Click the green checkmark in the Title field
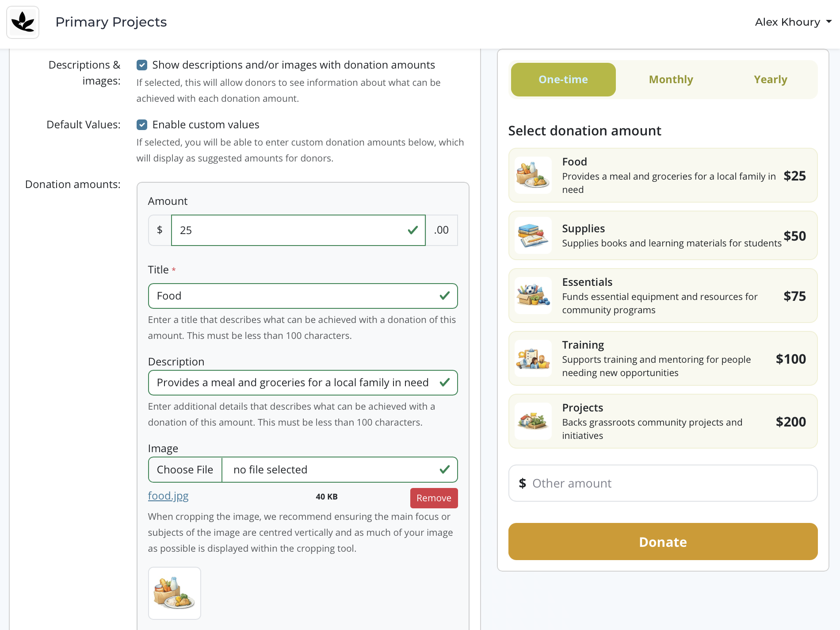Viewport: 840px width, 630px height. [x=444, y=296]
